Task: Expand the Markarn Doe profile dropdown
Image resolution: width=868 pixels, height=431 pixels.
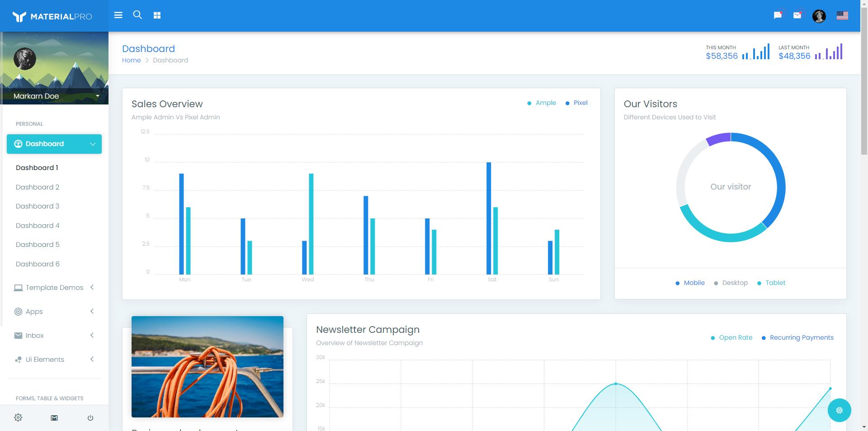Action: [x=98, y=96]
